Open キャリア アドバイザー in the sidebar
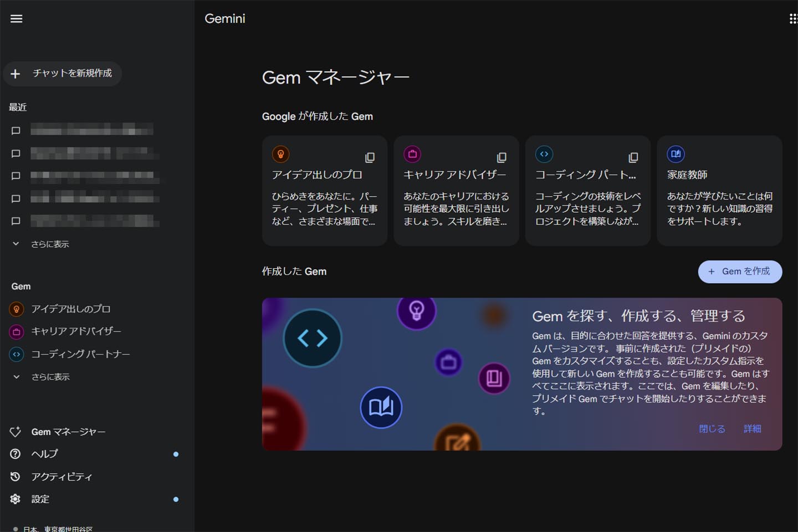Viewport: 798px width, 532px height. click(75, 331)
